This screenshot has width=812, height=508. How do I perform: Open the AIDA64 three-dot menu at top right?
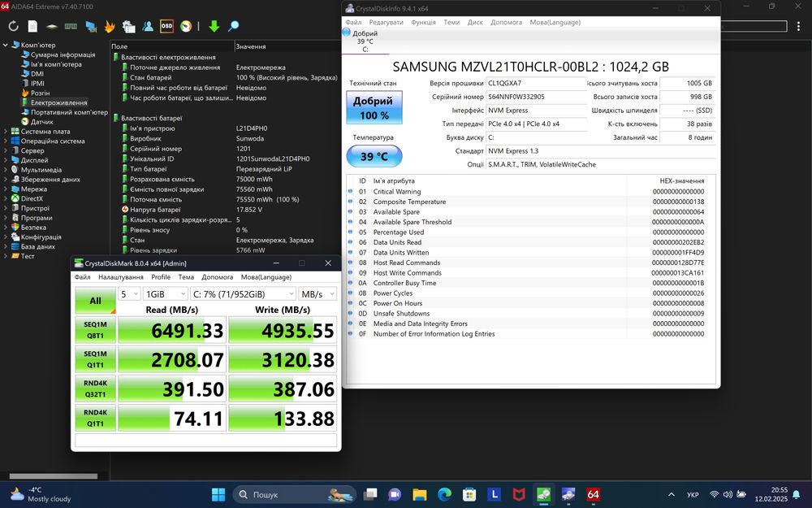(x=798, y=26)
